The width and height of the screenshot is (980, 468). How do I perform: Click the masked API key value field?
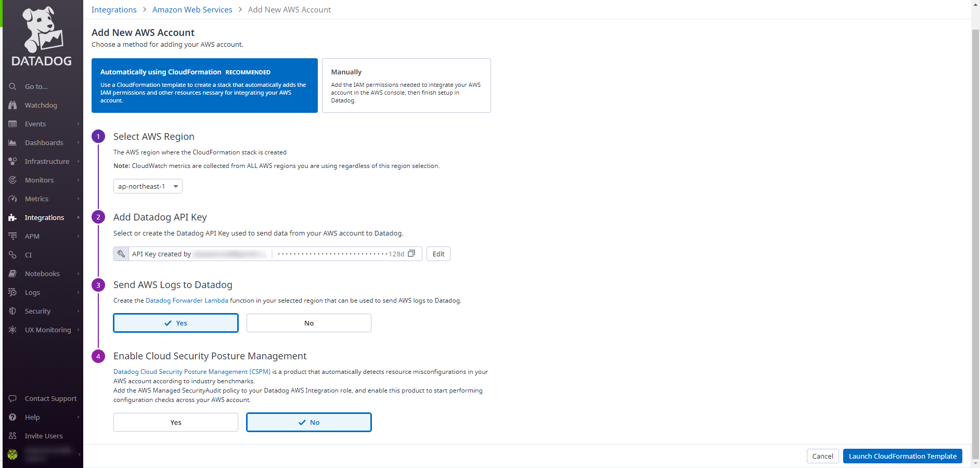point(341,254)
